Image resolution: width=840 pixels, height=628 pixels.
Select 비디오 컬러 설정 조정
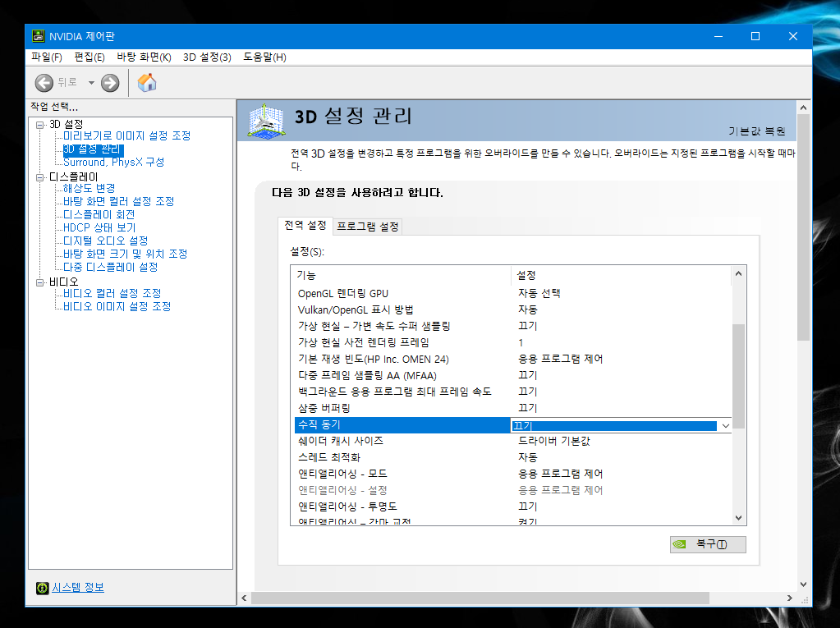click(x=112, y=293)
